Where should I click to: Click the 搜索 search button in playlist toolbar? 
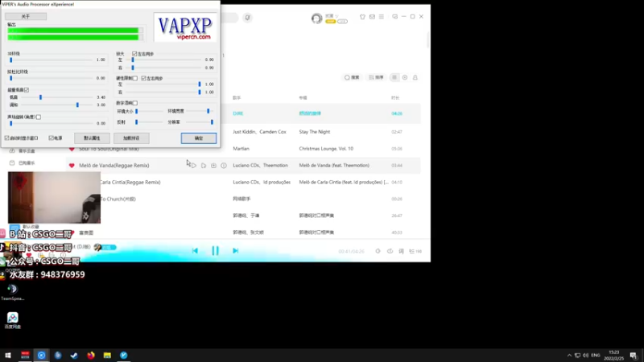click(352, 77)
